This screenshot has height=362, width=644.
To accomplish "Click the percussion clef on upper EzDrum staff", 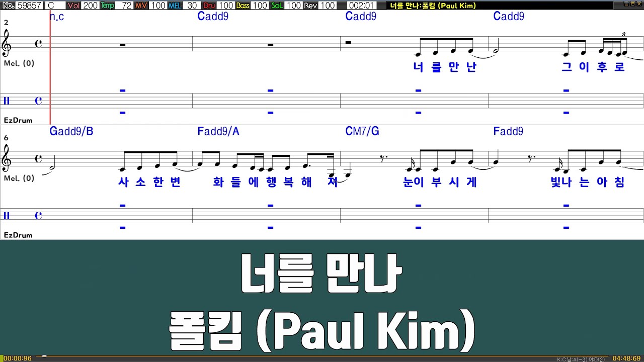I will 7,101.
